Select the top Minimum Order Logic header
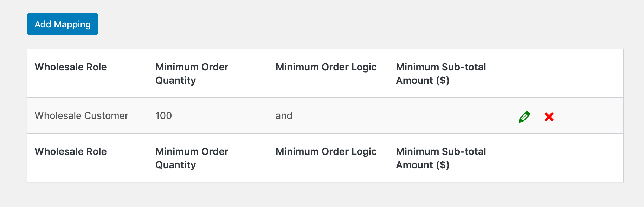644x207 pixels. [x=326, y=67]
